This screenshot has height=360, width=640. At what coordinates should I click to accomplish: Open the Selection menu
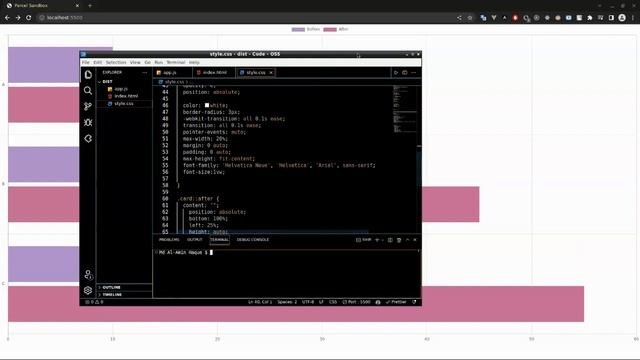[x=116, y=62]
